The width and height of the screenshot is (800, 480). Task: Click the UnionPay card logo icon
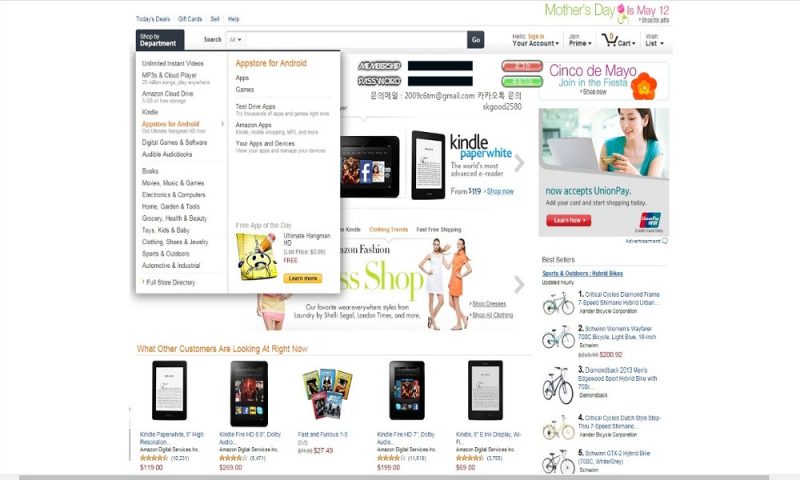[x=650, y=221]
